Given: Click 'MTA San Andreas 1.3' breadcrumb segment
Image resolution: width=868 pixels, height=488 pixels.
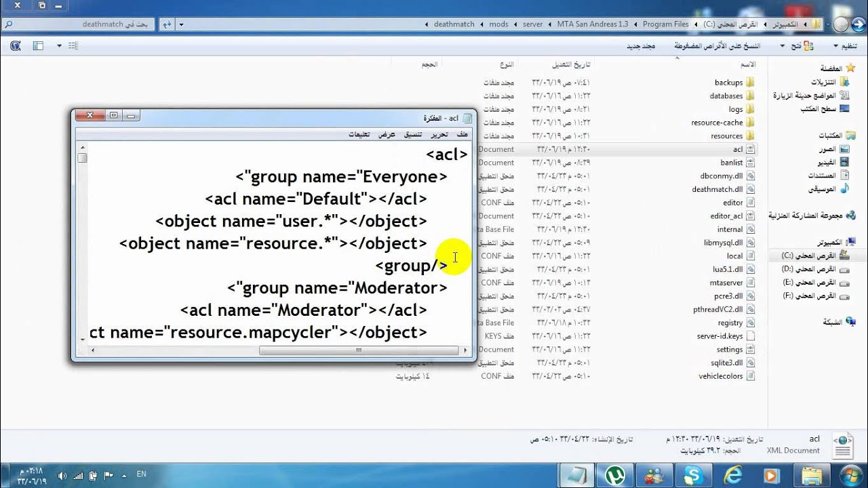Looking at the screenshot, I should coord(593,24).
